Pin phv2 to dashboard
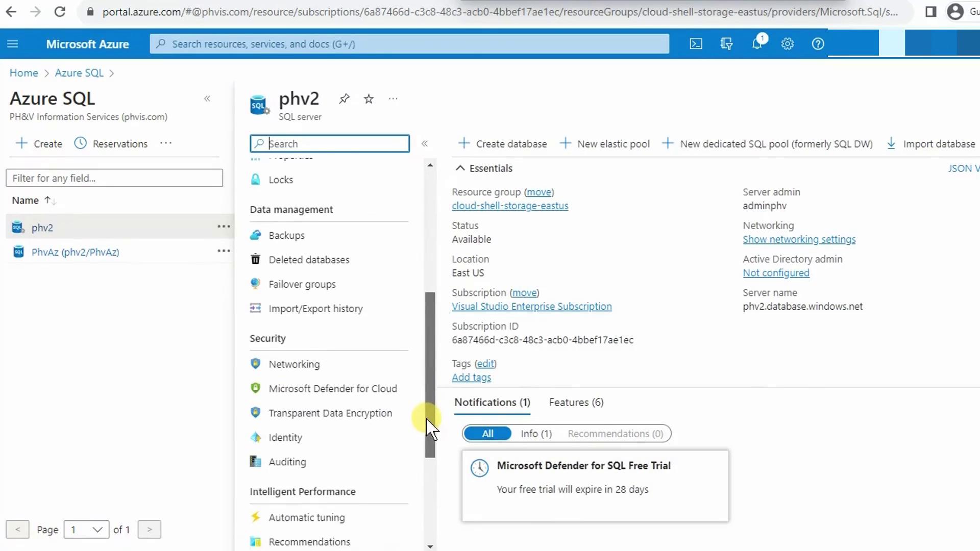Image resolution: width=980 pixels, height=551 pixels. tap(345, 99)
